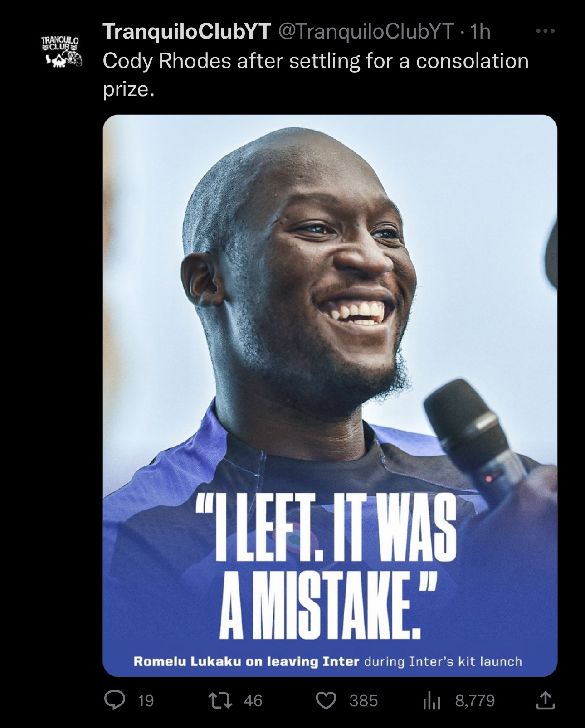Tap the share upload arrow icon
585x728 pixels.
point(545,701)
